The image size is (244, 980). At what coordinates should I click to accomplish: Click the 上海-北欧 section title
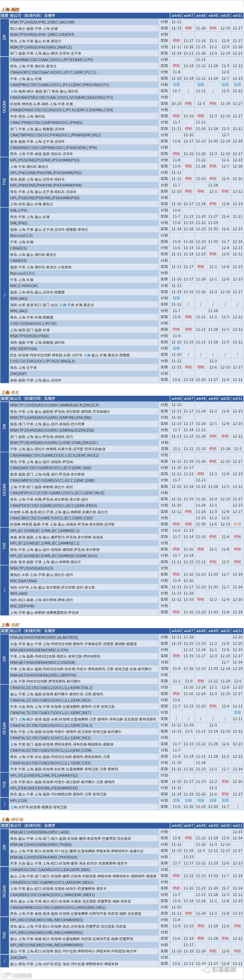[10, 625]
